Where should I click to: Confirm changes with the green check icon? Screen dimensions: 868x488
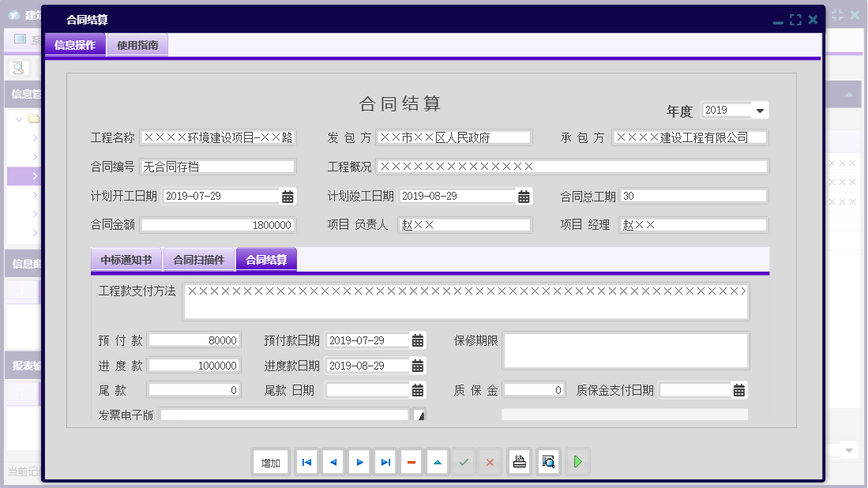[464, 462]
